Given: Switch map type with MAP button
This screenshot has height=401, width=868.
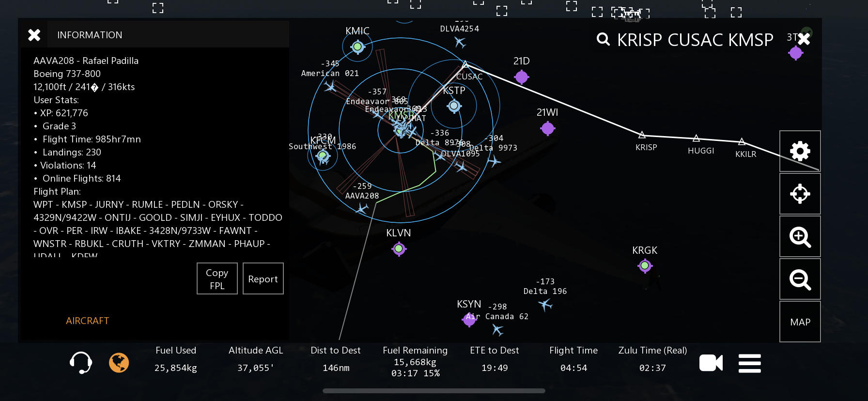Looking at the screenshot, I should 800,322.
